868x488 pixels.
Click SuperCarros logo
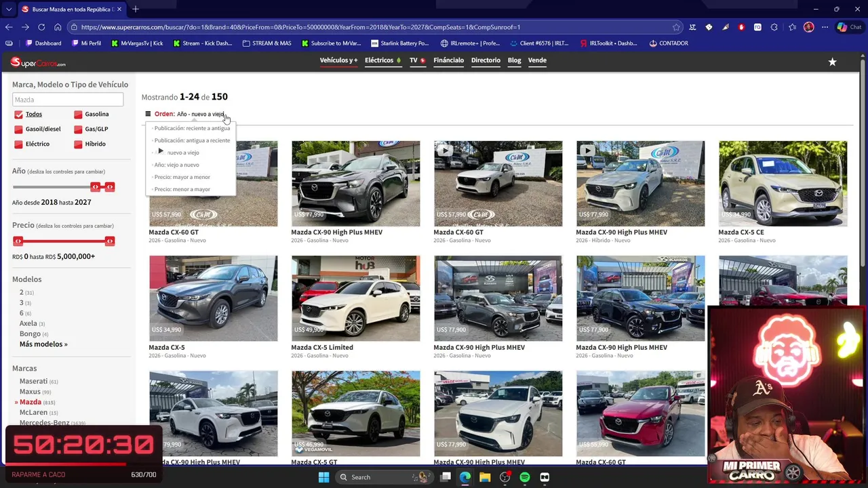[x=38, y=62]
